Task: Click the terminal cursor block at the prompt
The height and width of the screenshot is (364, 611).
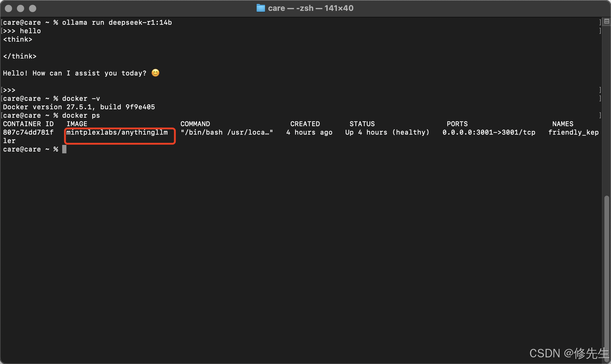Action: pyautogui.click(x=64, y=149)
